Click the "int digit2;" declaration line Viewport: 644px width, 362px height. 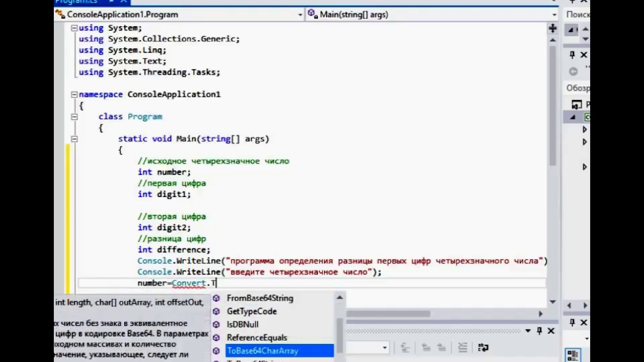(x=165, y=228)
